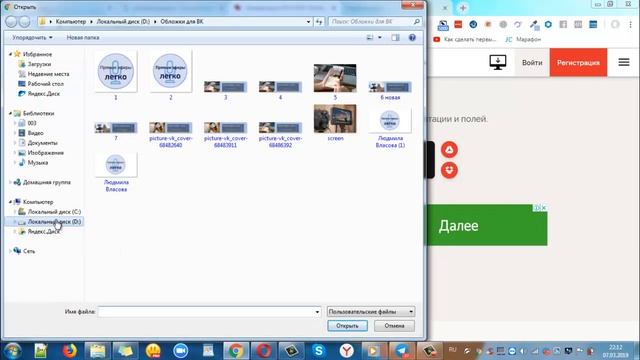Click the red Регистрация button
The image size is (640, 360).
pos(578,62)
